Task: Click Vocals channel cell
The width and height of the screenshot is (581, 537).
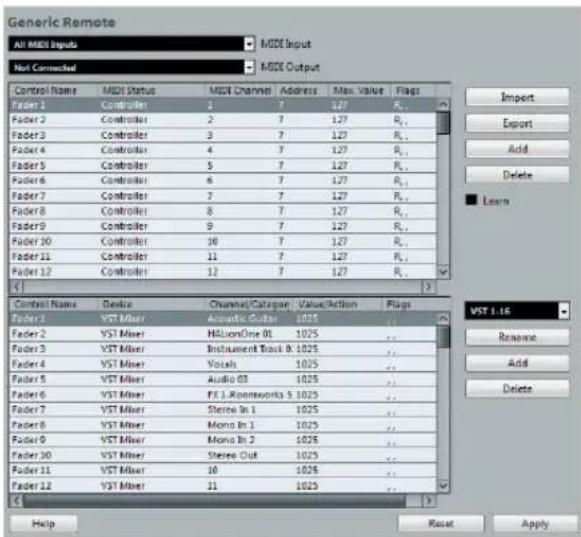Action: (249, 364)
